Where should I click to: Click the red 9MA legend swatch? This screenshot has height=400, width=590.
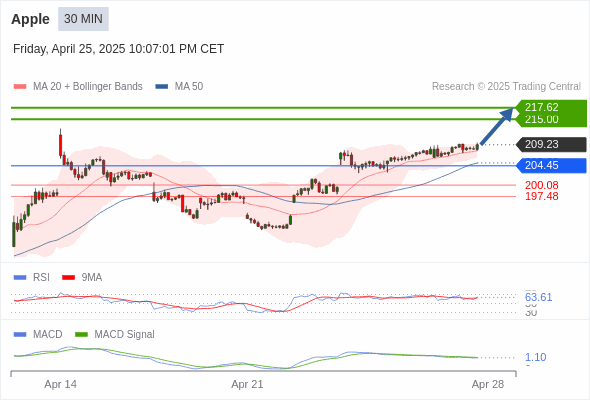tap(68, 278)
